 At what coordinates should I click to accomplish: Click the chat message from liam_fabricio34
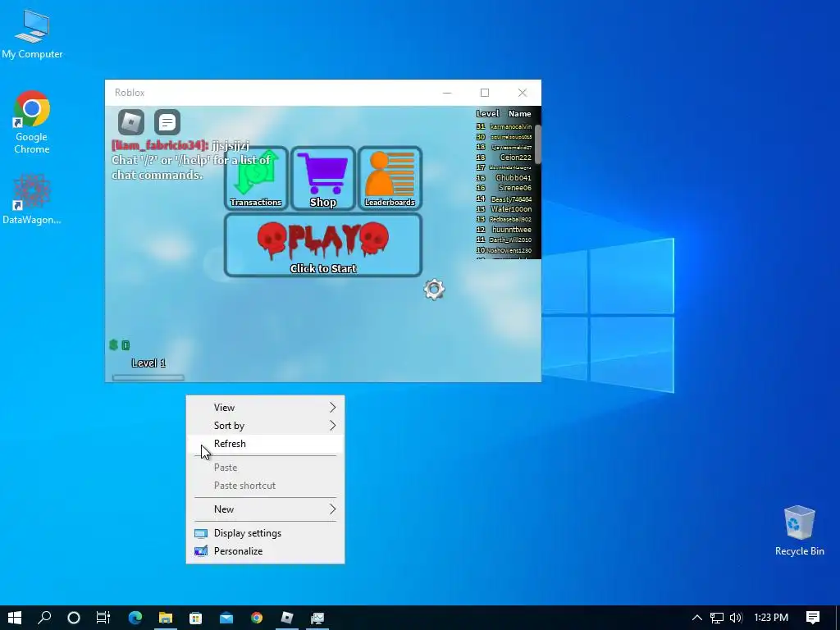pos(180,145)
